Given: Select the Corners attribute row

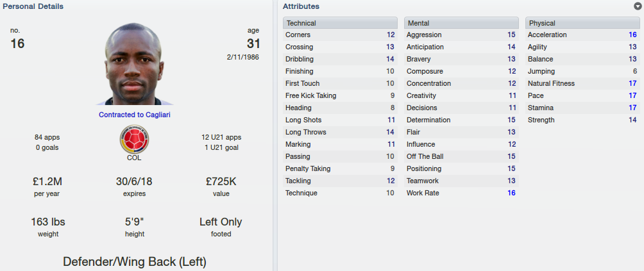Looking at the screenshot, I should 340,35.
